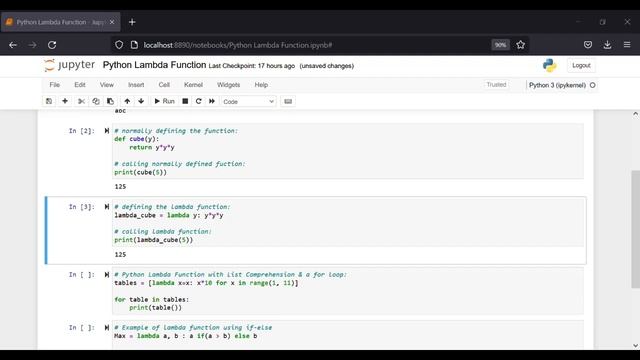
Task: Open the View menu
Action: [x=107, y=85]
